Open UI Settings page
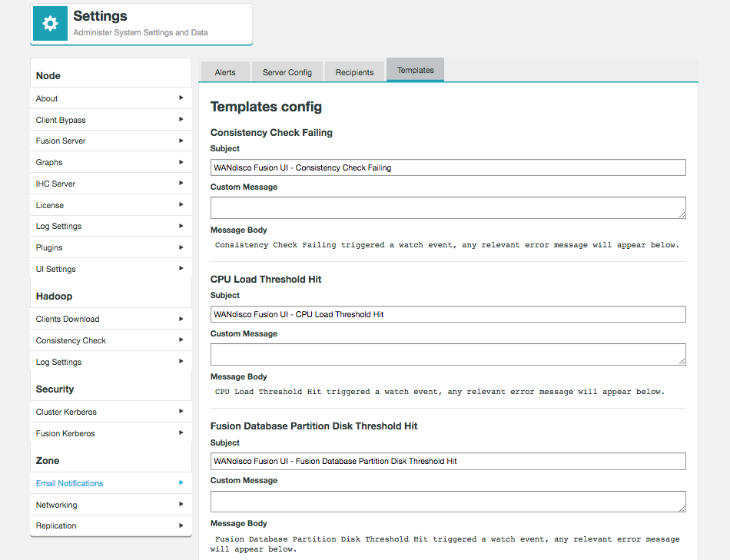 point(111,269)
